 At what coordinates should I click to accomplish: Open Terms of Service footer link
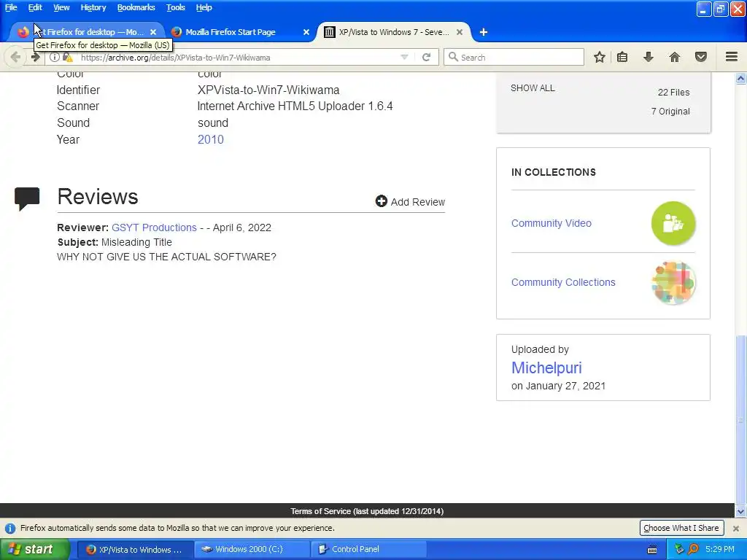pyautogui.click(x=367, y=511)
